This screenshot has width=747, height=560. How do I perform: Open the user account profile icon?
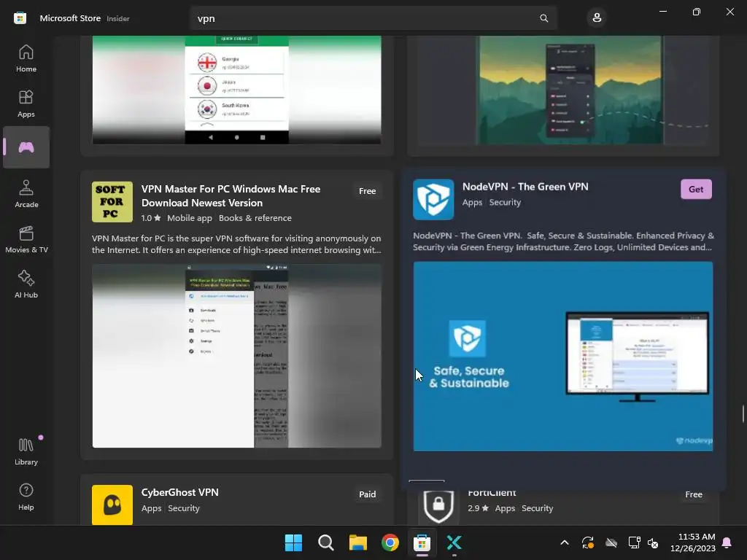pos(597,18)
